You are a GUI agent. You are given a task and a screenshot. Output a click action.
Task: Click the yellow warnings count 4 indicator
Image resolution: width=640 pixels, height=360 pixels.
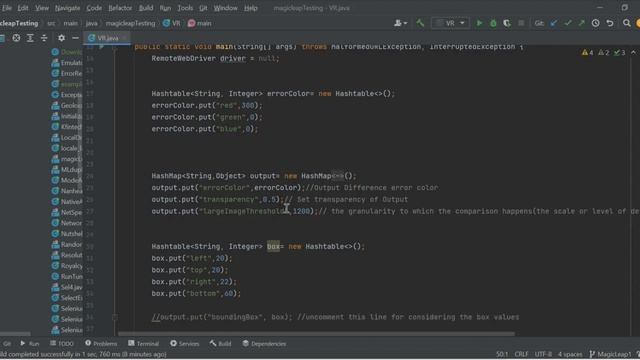(x=588, y=53)
